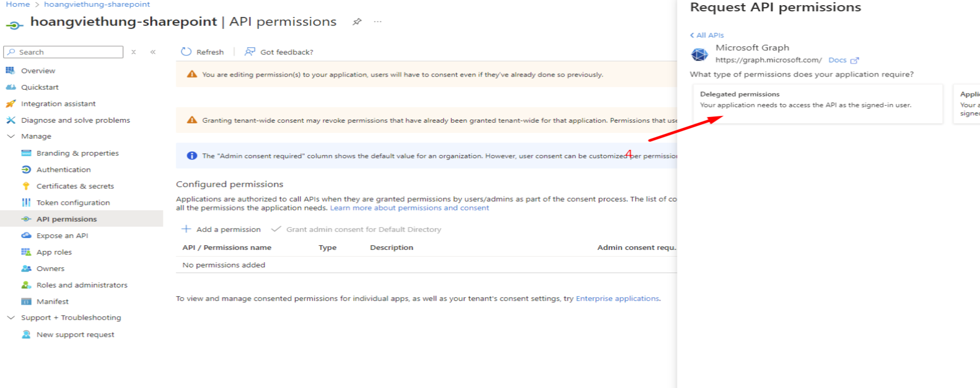Open the more options ellipsis

[x=378, y=22]
